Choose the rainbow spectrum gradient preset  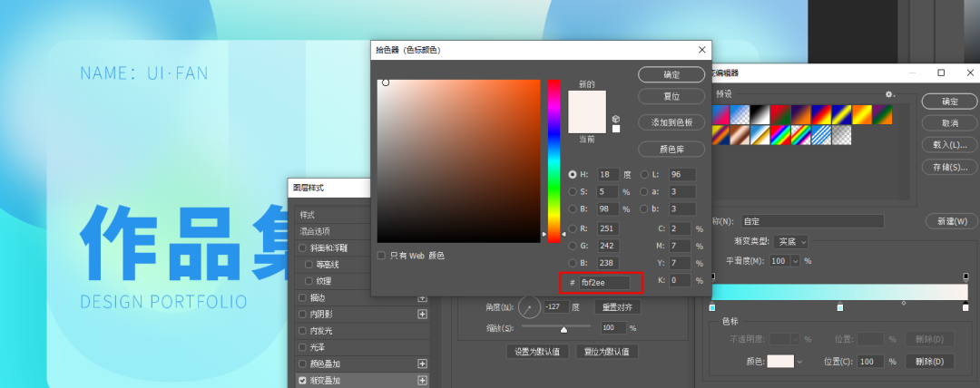pos(781,135)
